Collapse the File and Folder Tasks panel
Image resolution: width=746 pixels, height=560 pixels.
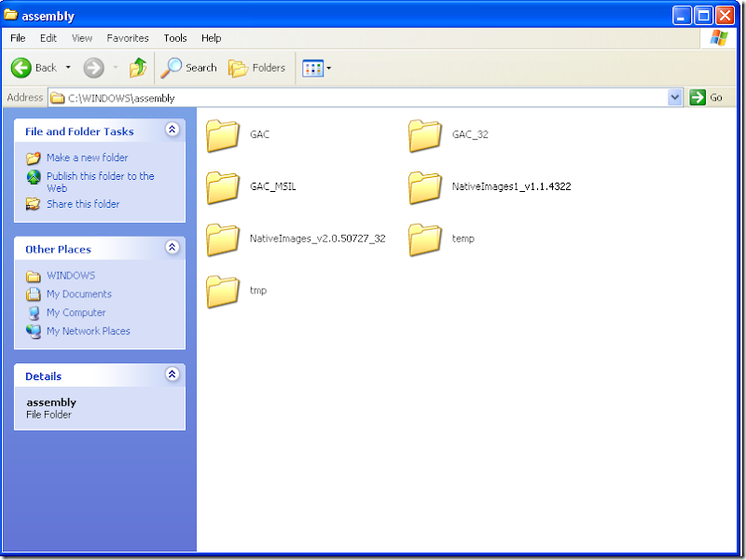tap(172, 130)
